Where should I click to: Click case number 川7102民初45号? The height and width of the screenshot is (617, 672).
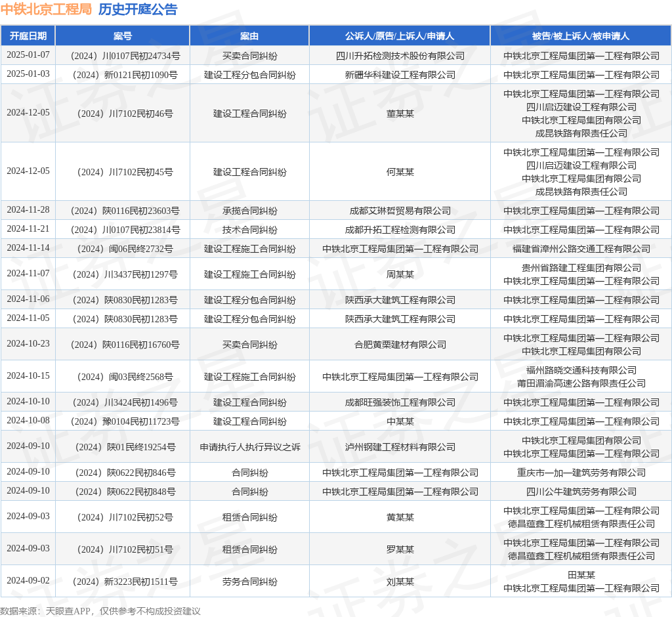click(x=125, y=172)
